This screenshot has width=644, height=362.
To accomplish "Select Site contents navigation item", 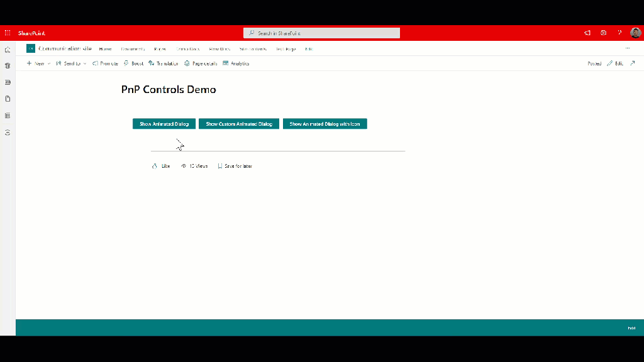I will pos(253,49).
